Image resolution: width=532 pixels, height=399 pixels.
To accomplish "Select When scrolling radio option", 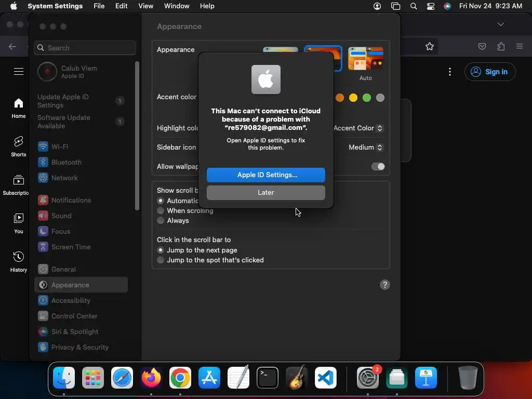I will pyautogui.click(x=161, y=211).
